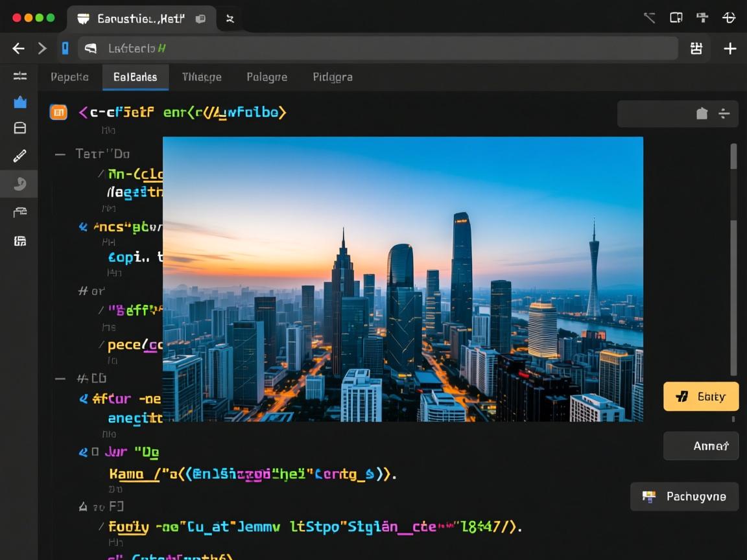Expand the blue arrow beside the 'Jur' line
Viewport: 747px width, 560px height.
[83, 452]
